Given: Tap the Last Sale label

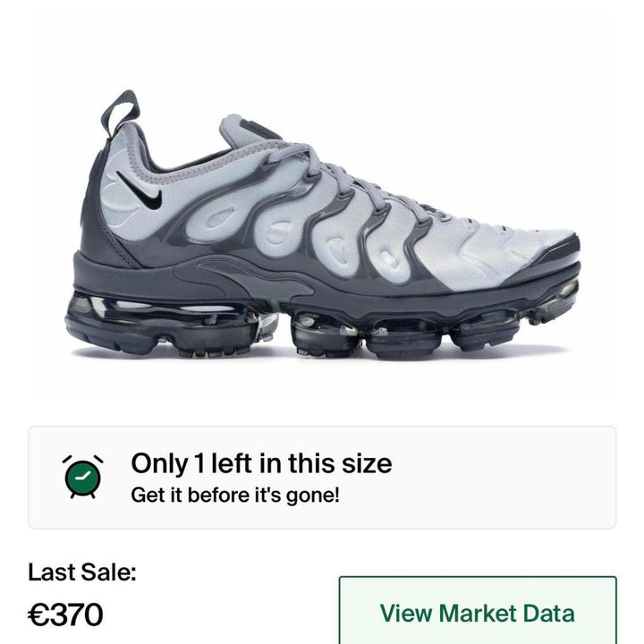Looking at the screenshot, I should (81, 572).
